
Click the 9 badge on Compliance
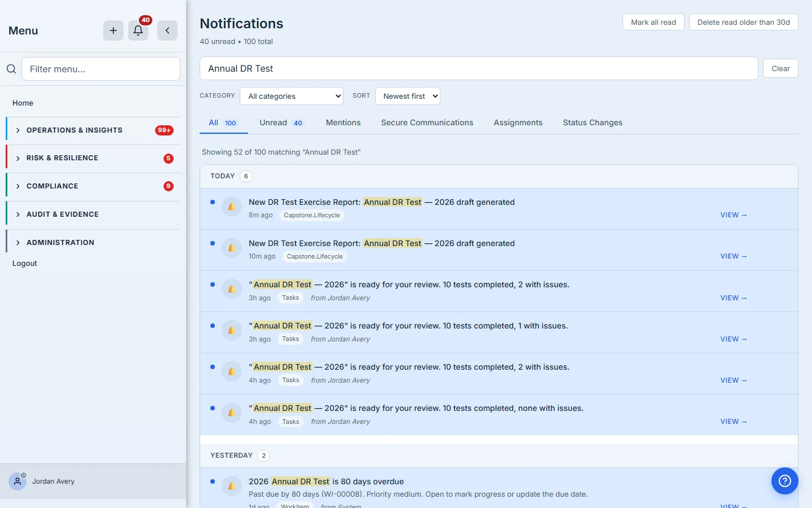pos(169,186)
